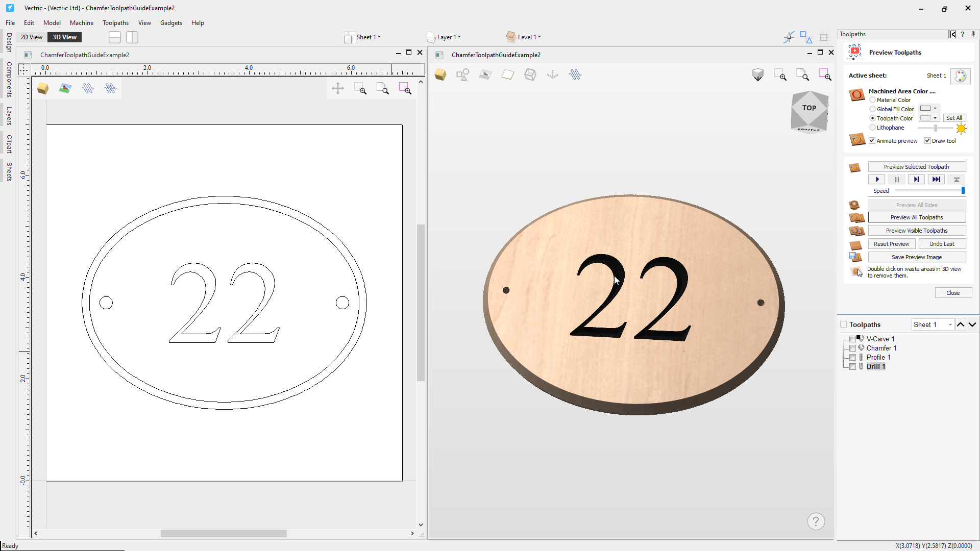Viewport: 980px width, 551px height.
Task: Click the pan/move view icon in 2D view
Action: pyautogui.click(x=338, y=89)
